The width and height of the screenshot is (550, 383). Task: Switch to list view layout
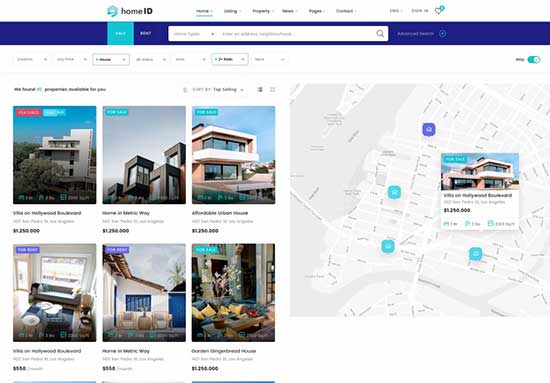(260, 89)
